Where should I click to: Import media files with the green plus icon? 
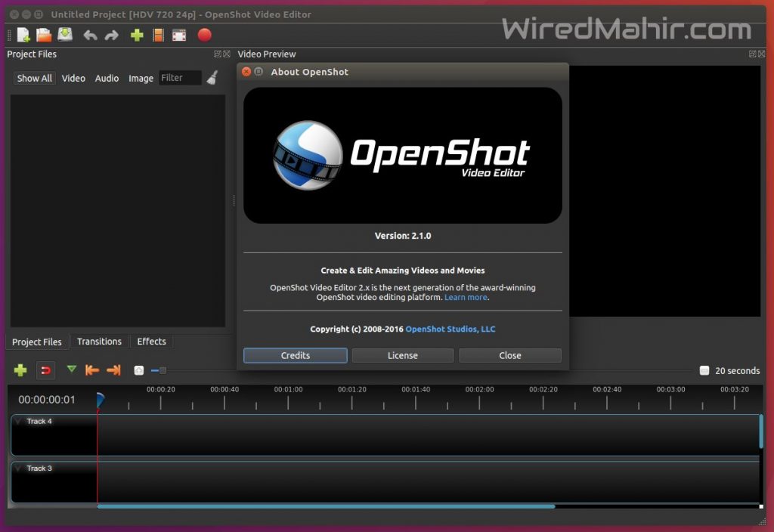[137, 35]
